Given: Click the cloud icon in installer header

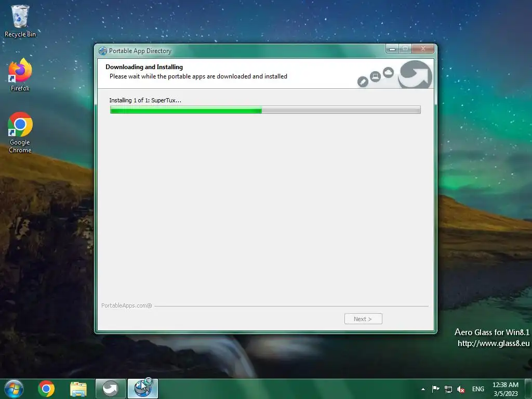Looking at the screenshot, I should 389,72.
